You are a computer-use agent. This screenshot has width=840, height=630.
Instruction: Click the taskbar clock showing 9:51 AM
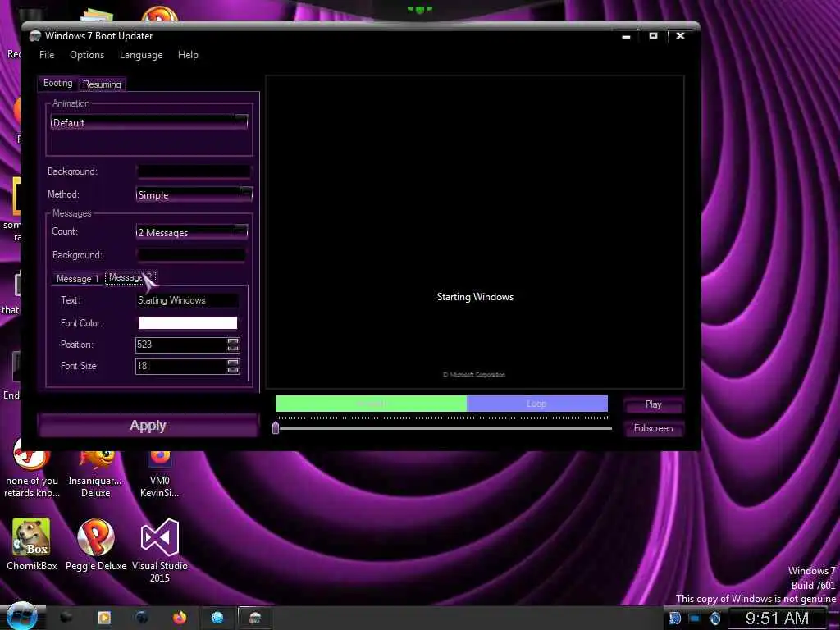tap(777, 619)
